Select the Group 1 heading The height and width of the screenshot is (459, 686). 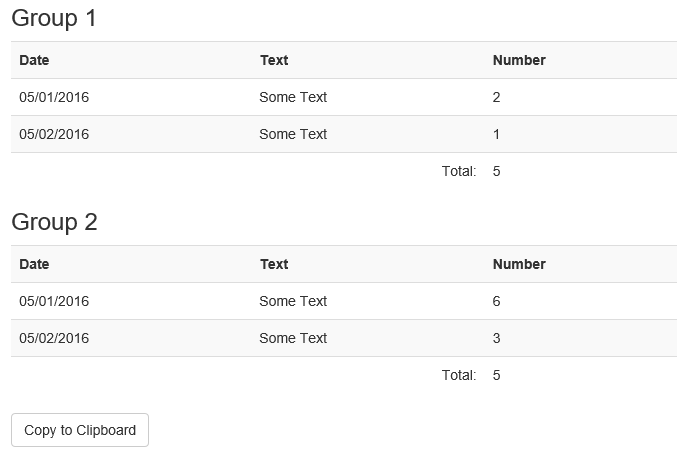[x=53, y=18]
